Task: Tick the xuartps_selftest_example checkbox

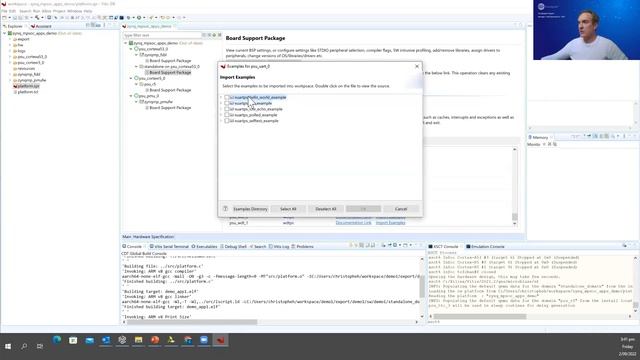Action: coord(227,121)
